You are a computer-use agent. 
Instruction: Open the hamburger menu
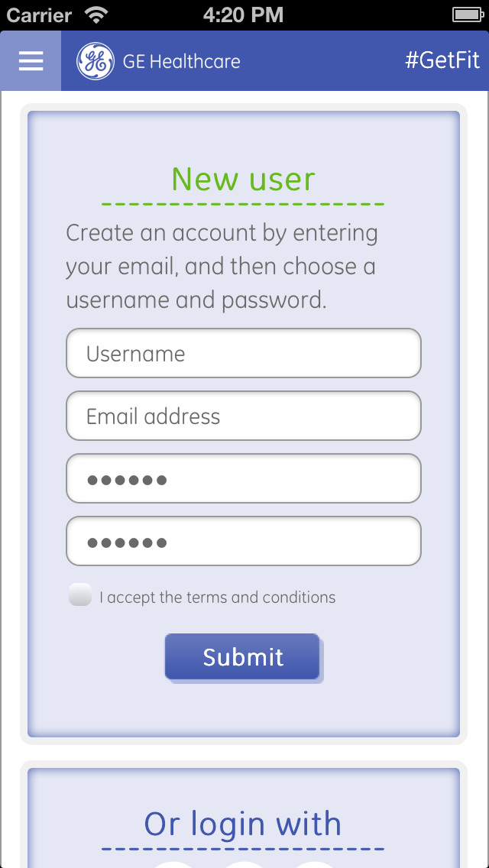coord(31,60)
